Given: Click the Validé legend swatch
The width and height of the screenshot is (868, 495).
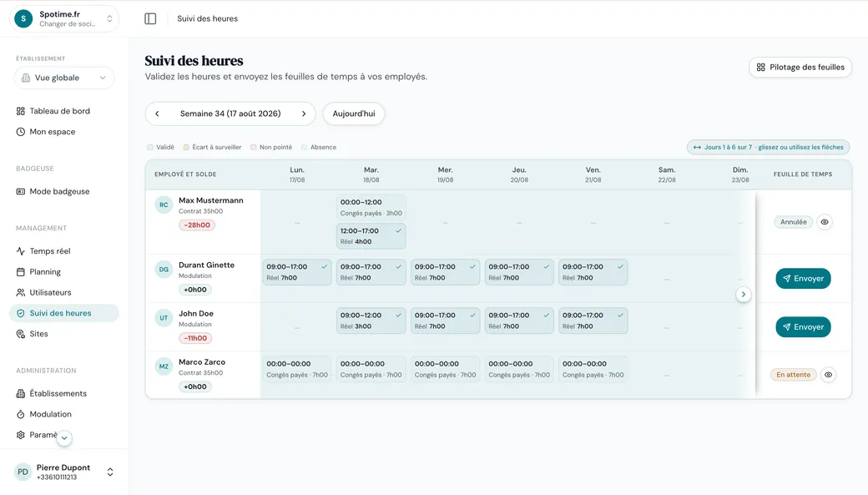Looking at the screenshot, I should 150,147.
